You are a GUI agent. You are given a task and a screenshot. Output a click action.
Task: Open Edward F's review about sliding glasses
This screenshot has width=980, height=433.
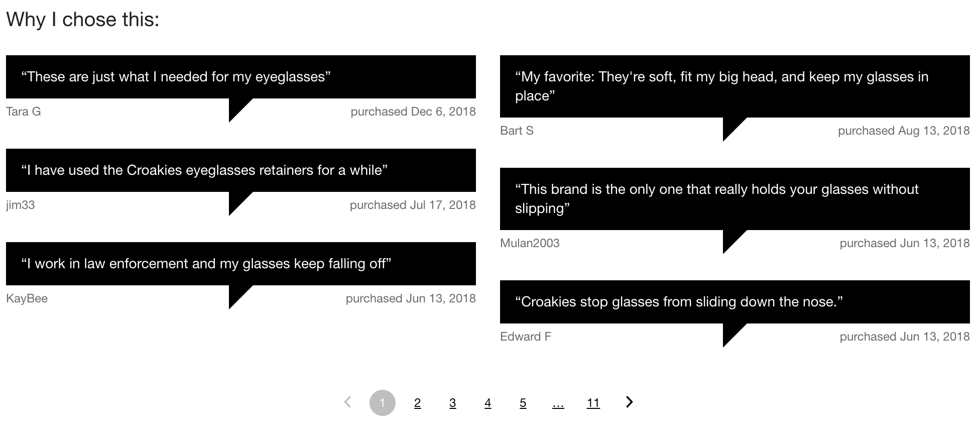[x=680, y=301]
